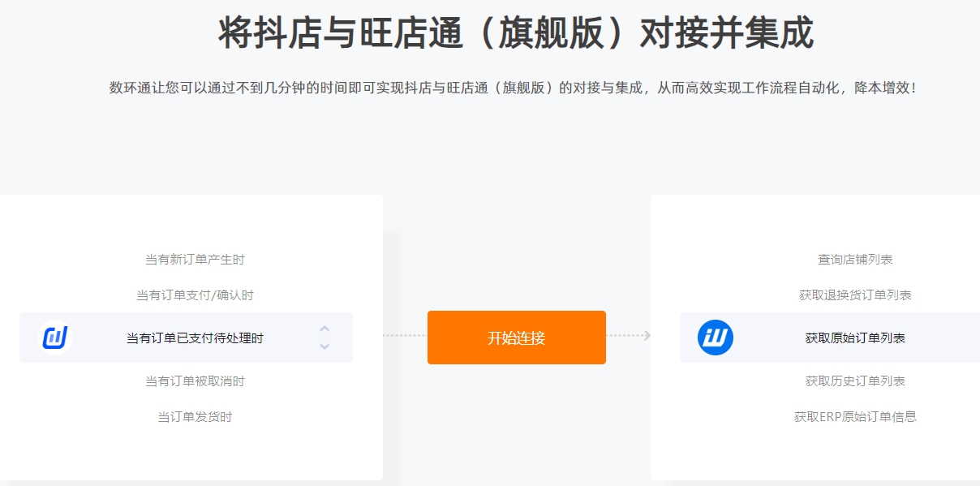The height and width of the screenshot is (486, 980).
Task: Choose action 查询店铺列表
Action: pyautogui.click(x=855, y=260)
